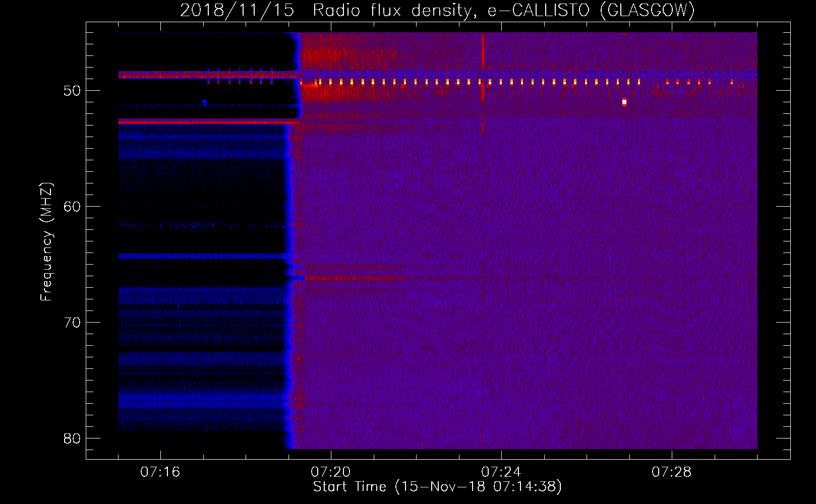This screenshot has height=504, width=816.
Task: Click the date "2018/11/15" in the title
Action: tap(237, 10)
